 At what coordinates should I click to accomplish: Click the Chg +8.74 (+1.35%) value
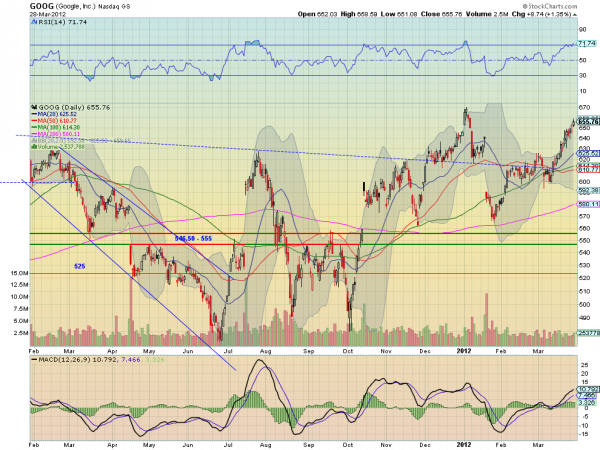pyautogui.click(x=541, y=14)
